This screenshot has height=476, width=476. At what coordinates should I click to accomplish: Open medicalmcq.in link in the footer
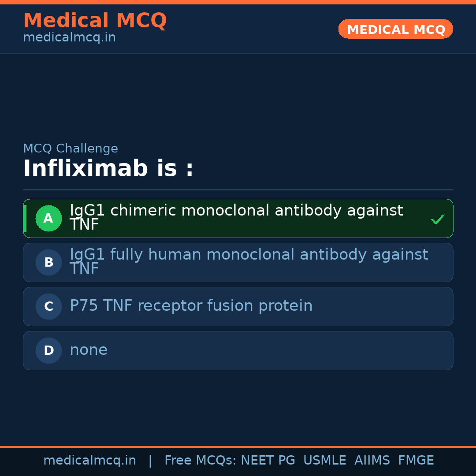pyautogui.click(x=89, y=461)
